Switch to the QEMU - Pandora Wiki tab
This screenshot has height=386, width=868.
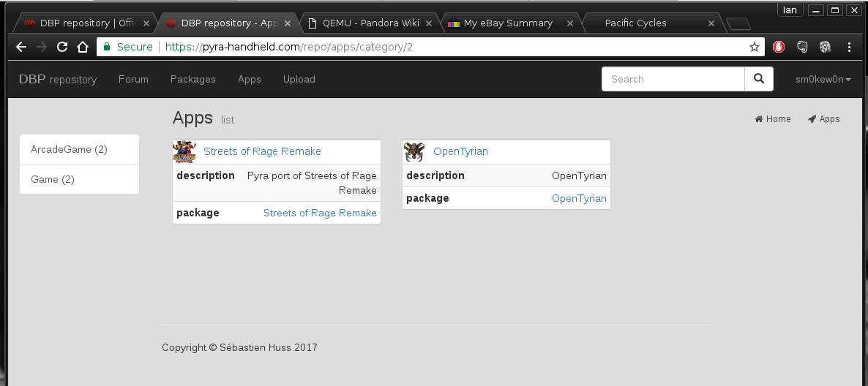coord(370,23)
